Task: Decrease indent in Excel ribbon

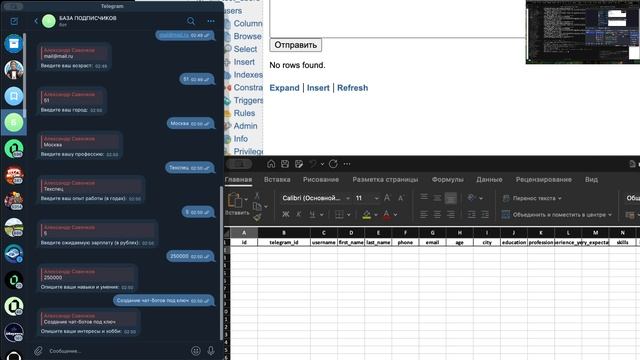Action: click(x=471, y=214)
